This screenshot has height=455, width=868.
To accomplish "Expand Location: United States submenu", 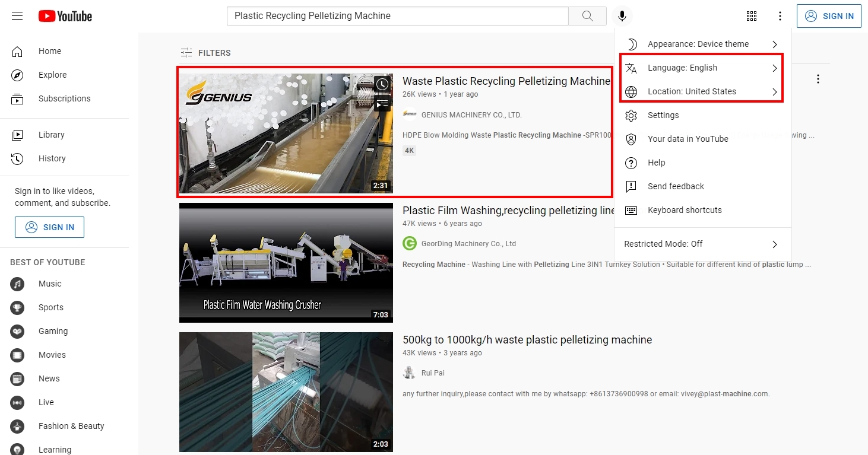I will (x=702, y=91).
